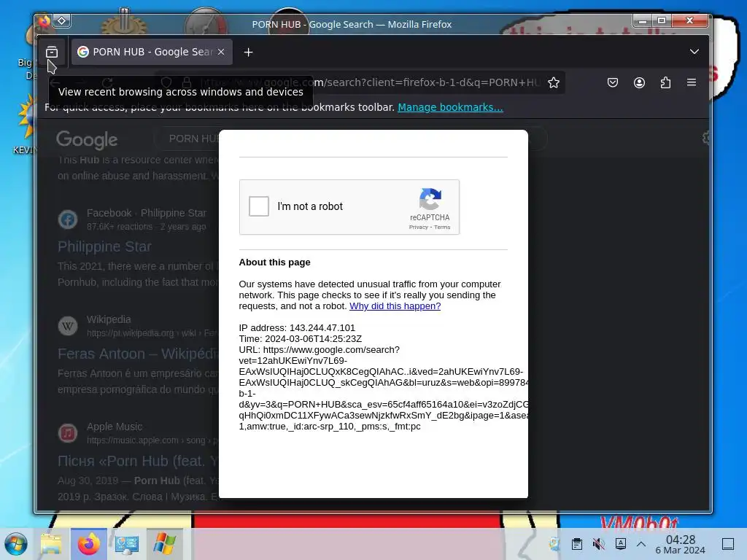The width and height of the screenshot is (747, 560).
Task: Bookmark this page with star icon
Action: point(553,82)
